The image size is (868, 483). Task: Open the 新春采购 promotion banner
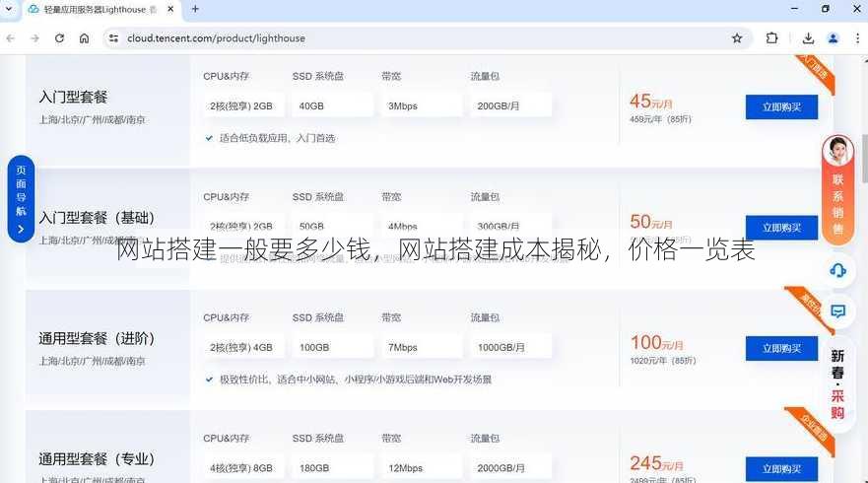tap(837, 383)
